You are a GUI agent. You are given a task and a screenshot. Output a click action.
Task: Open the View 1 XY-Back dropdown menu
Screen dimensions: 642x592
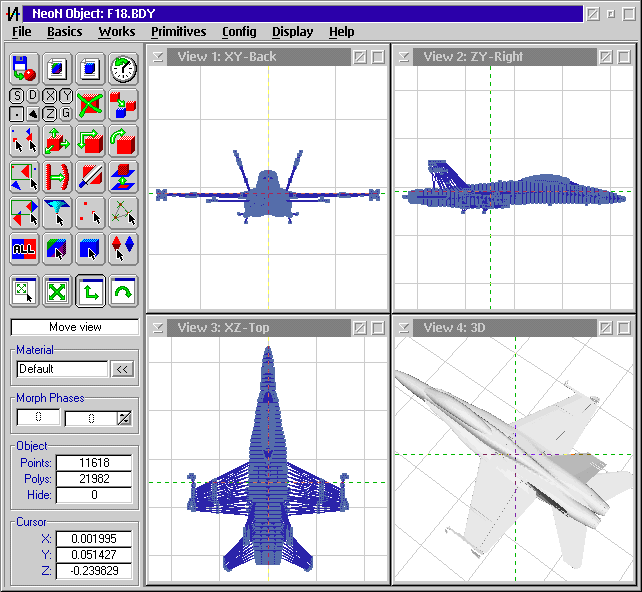pos(158,57)
